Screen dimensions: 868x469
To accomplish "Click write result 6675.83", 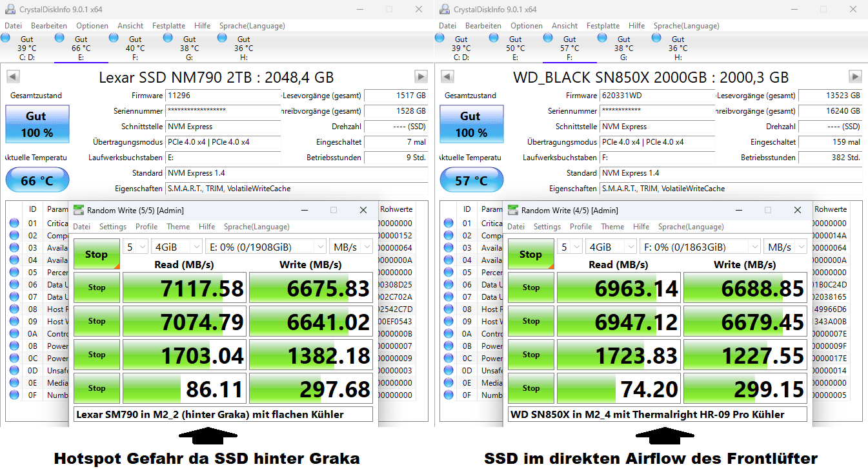I will point(312,287).
